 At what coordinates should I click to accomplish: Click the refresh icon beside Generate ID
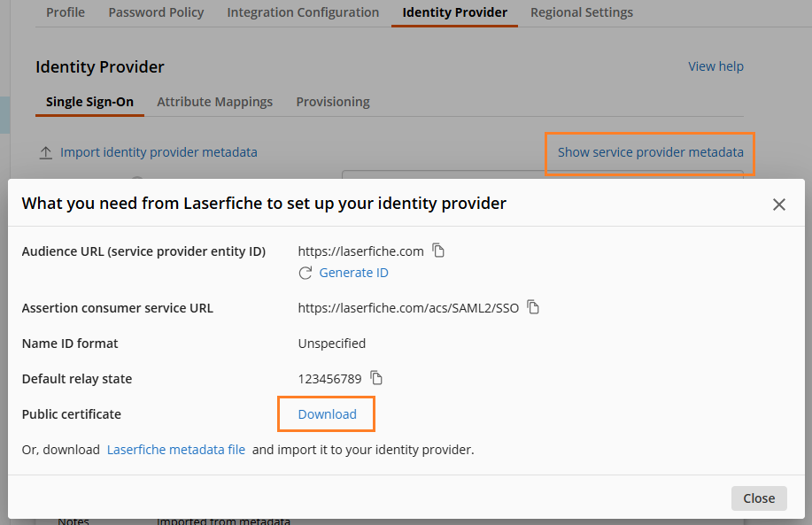click(305, 273)
